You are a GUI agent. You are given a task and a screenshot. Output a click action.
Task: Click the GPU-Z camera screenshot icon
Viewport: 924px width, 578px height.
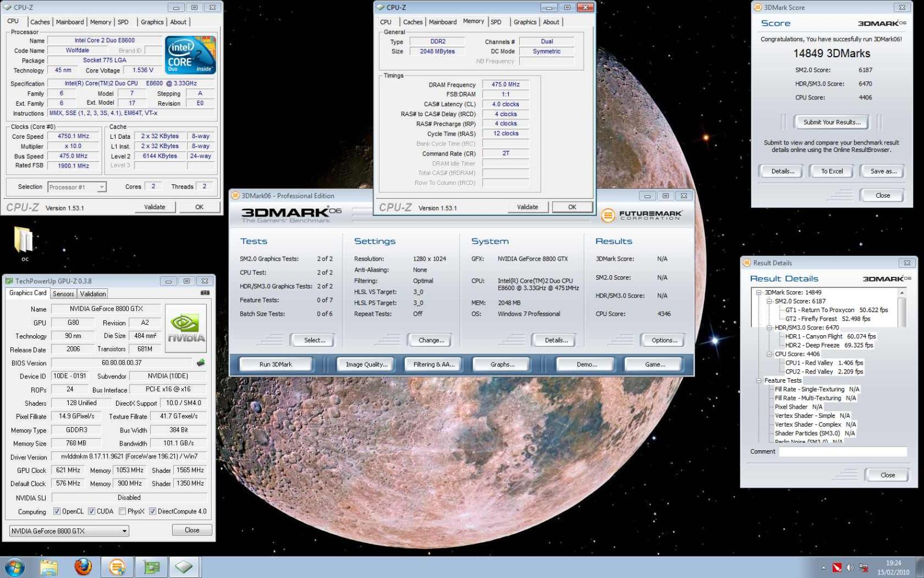click(x=204, y=293)
